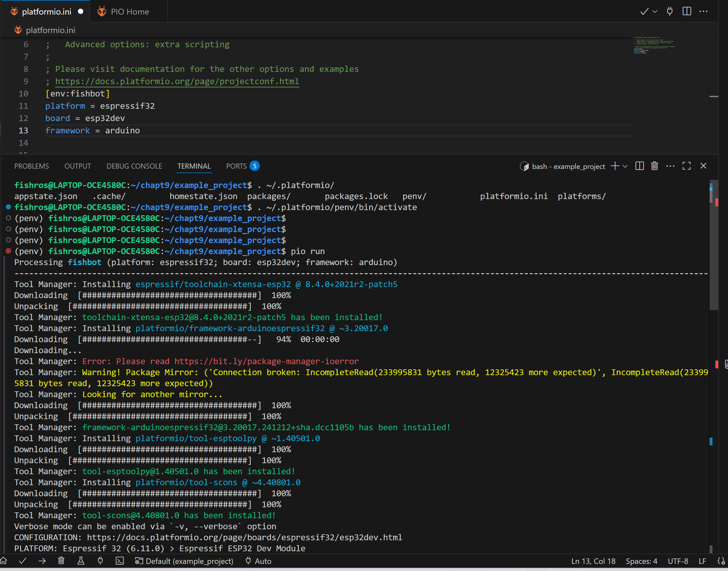Open the bit.ly/package-manager-ioerror link in terminal

266,361
